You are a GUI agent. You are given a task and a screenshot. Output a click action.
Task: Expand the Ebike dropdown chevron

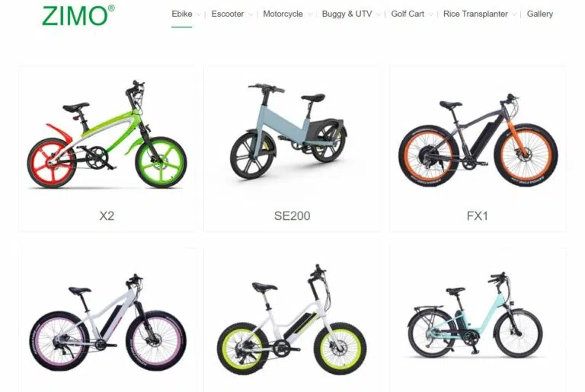pos(199,15)
